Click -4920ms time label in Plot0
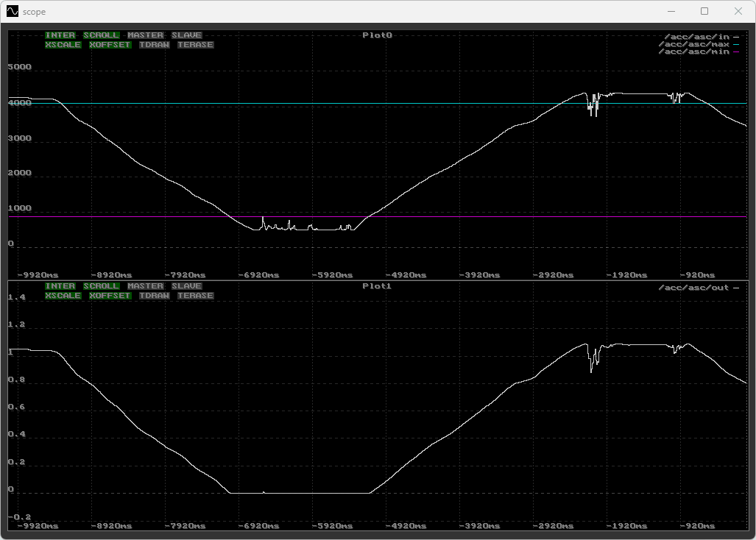This screenshot has height=540, width=756. 406,275
